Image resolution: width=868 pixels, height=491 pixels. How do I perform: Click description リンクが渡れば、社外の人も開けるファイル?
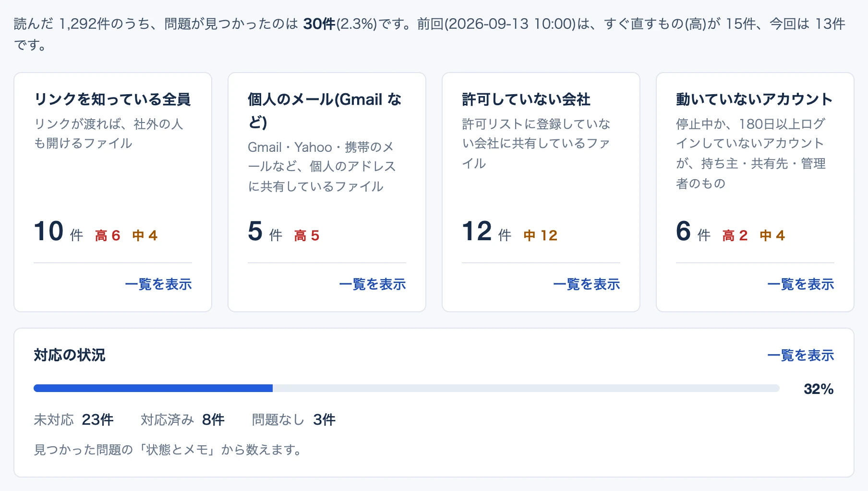click(x=108, y=134)
